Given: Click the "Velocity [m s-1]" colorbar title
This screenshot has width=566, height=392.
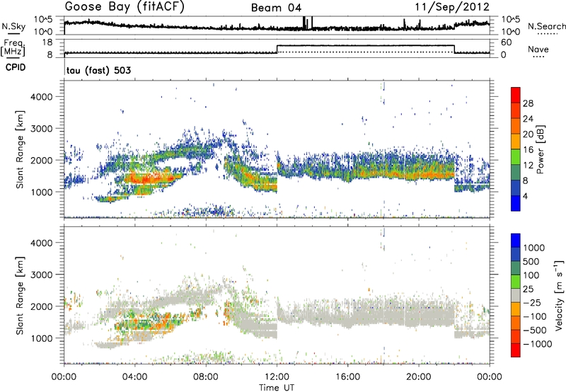Looking at the screenshot, I should pos(559,295).
